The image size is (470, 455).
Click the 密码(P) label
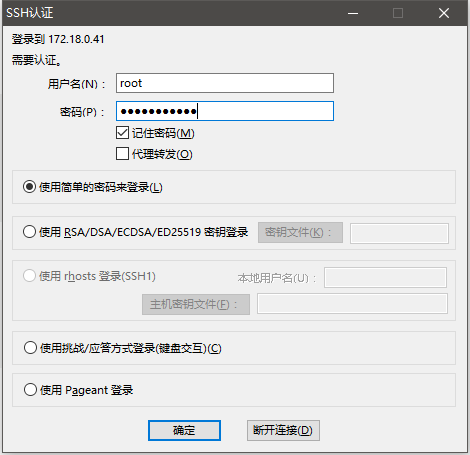82,112
